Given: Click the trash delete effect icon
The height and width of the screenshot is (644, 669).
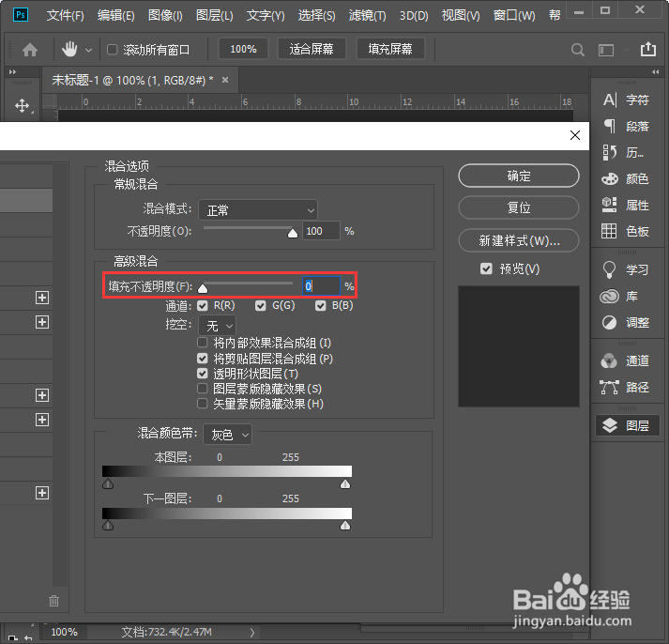Looking at the screenshot, I should click(53, 601).
